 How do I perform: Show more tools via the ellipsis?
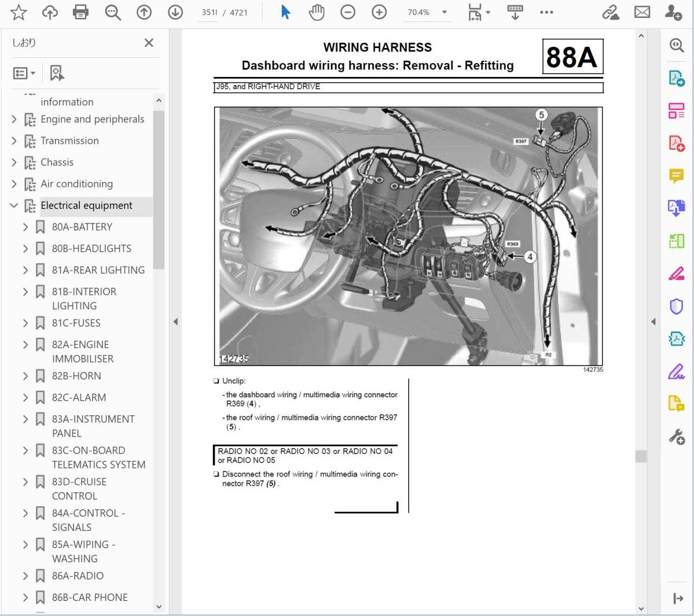click(547, 12)
